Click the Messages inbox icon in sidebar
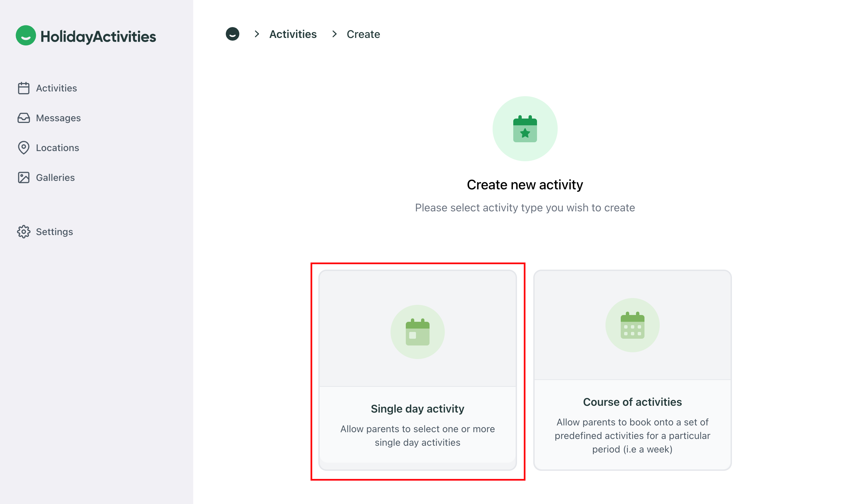 pos(23,118)
